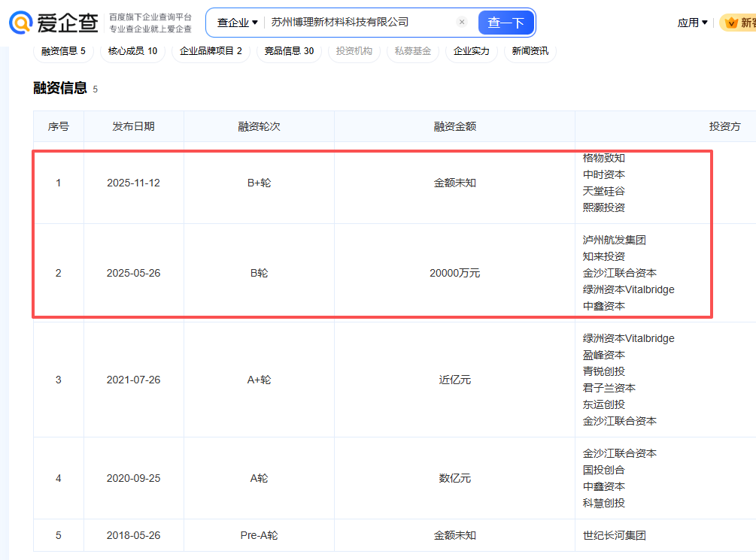Open the 查企业 search type dropdown

237,23
